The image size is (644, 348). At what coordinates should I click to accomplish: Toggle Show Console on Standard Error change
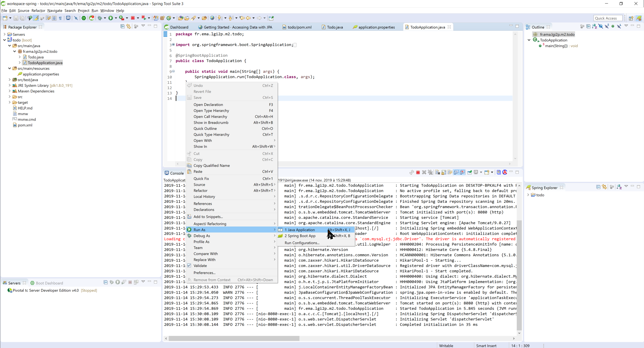point(462,172)
